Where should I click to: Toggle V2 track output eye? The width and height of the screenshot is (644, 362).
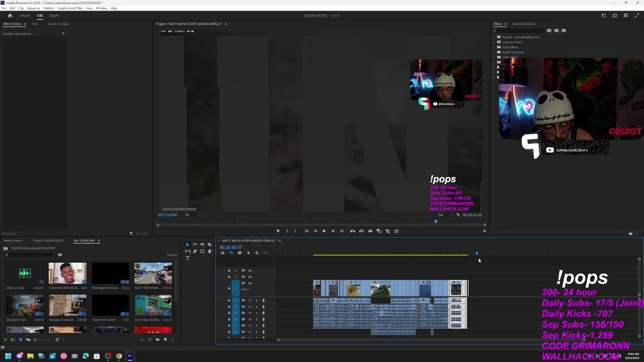pos(250,277)
